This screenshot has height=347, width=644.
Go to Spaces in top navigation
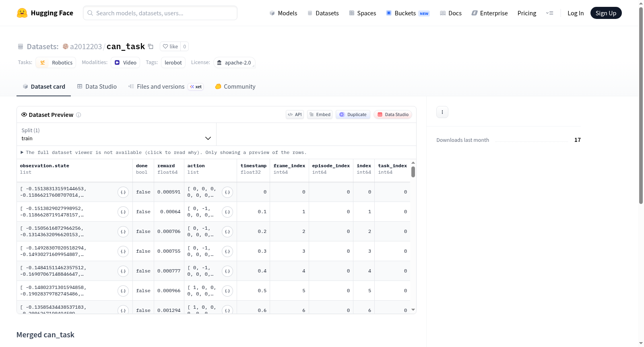pyautogui.click(x=363, y=13)
